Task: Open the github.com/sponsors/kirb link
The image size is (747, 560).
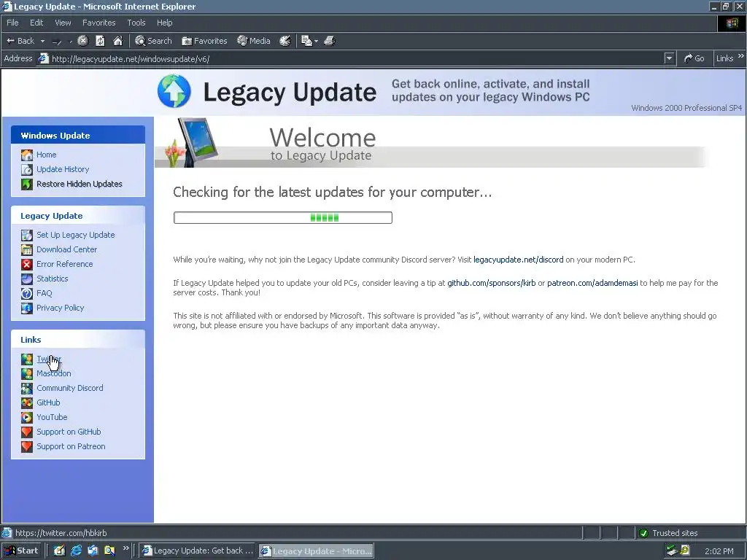Action: 491,284
